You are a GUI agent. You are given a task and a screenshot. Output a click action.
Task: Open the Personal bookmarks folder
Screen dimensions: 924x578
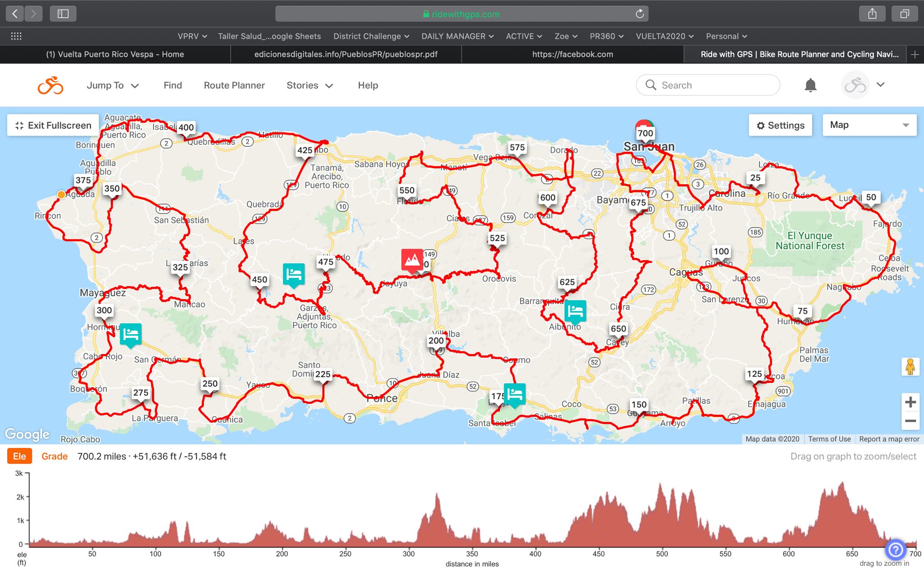tap(726, 36)
